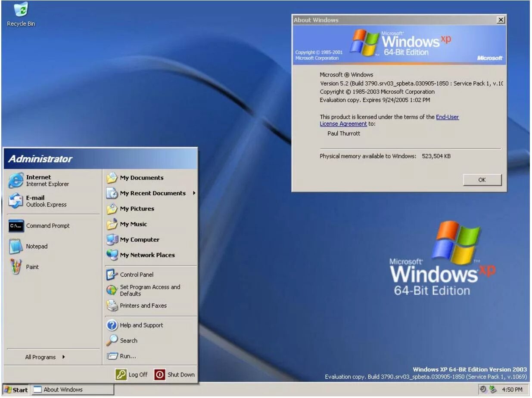Select Printers and Faxes menu text
532x398 pixels.
(143, 305)
